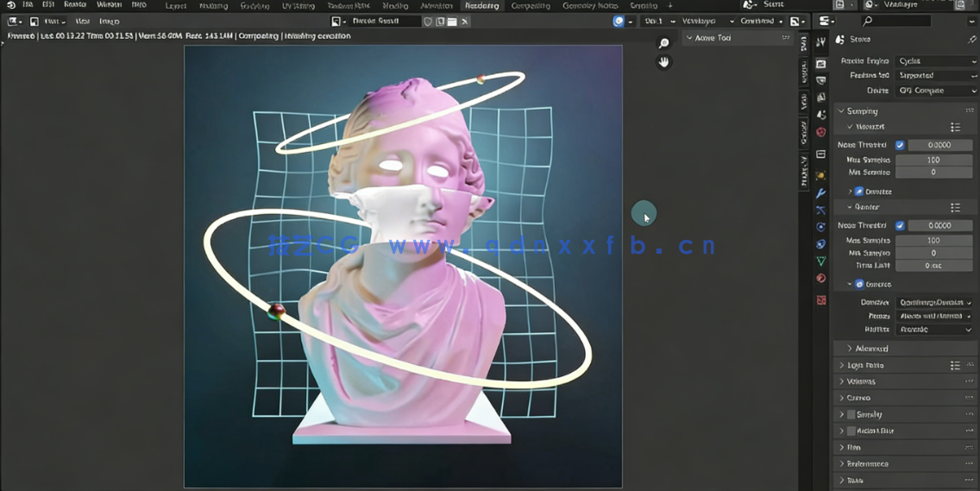The image size is (980, 491).
Task: Switch to the Layout workspace tab
Action: 176,6
